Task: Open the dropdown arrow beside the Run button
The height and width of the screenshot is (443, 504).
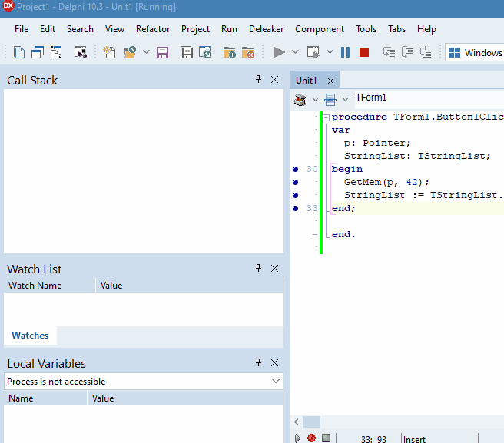Action: click(296, 52)
